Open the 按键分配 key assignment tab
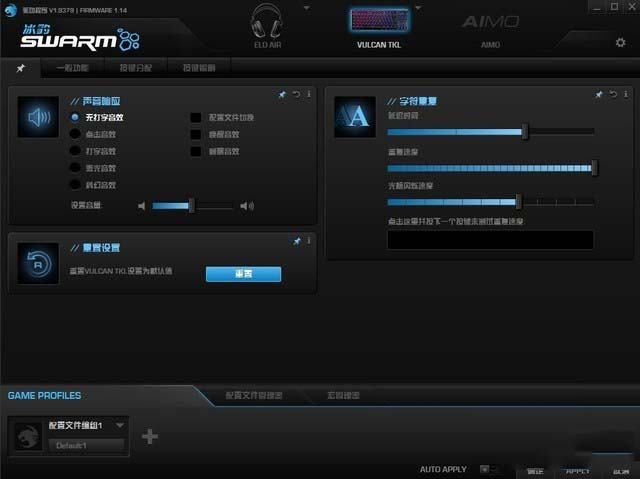 [x=136, y=68]
